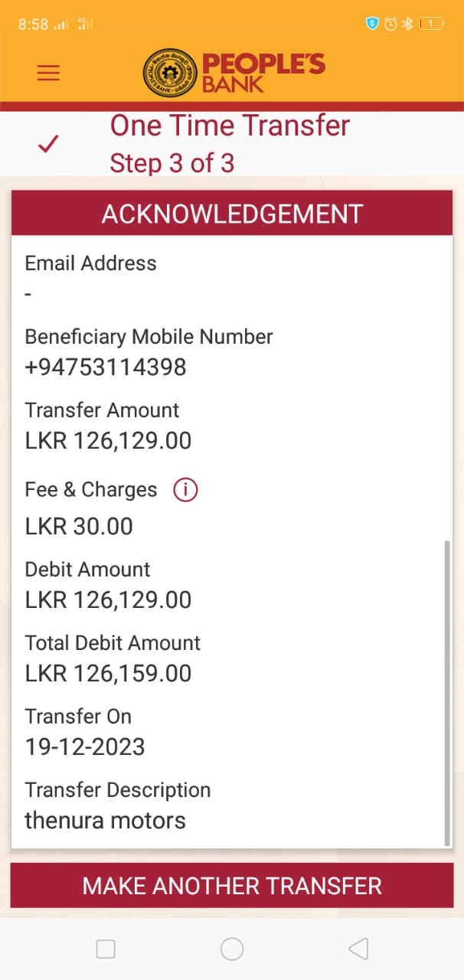Tap the Bluetooth status icon
This screenshot has height=980, width=464.
coord(407,24)
